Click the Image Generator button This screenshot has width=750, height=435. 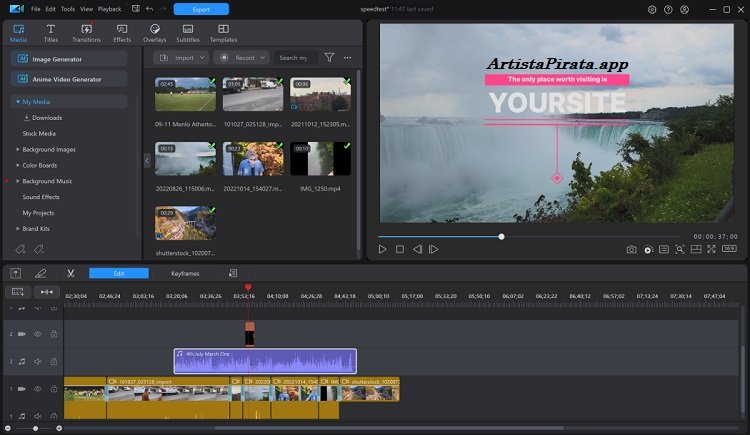(69, 59)
